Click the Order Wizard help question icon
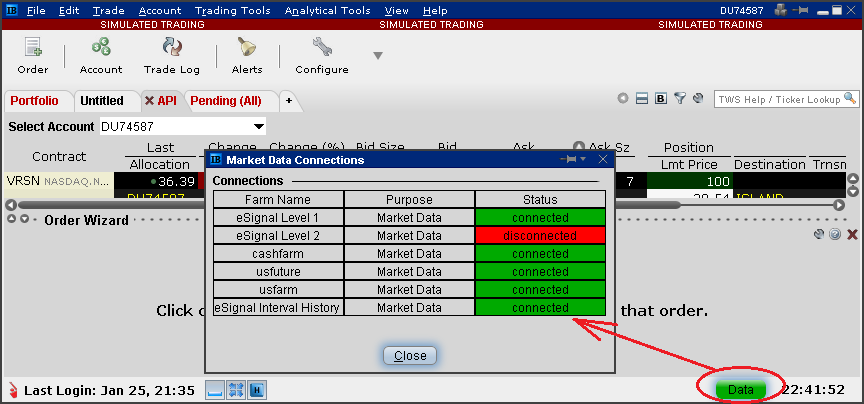864x404 pixels. click(x=835, y=234)
